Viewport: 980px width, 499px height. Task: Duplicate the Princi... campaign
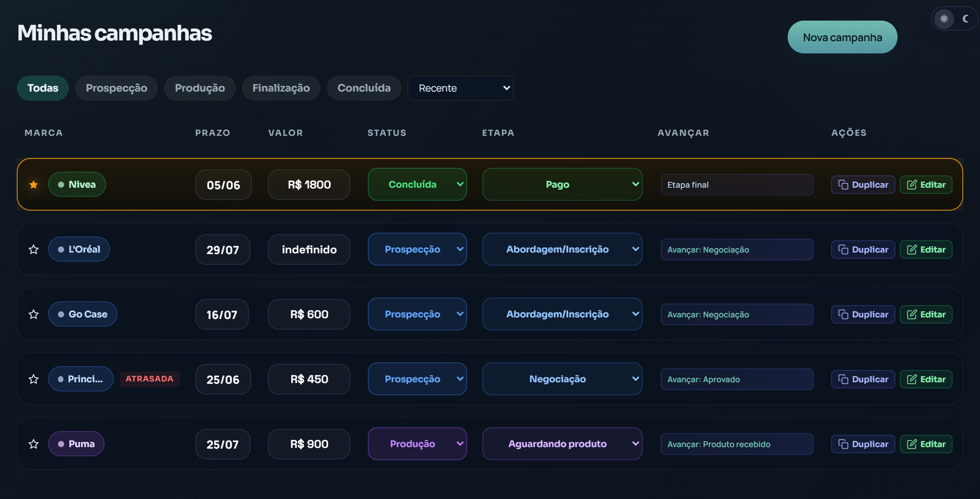[x=863, y=379]
